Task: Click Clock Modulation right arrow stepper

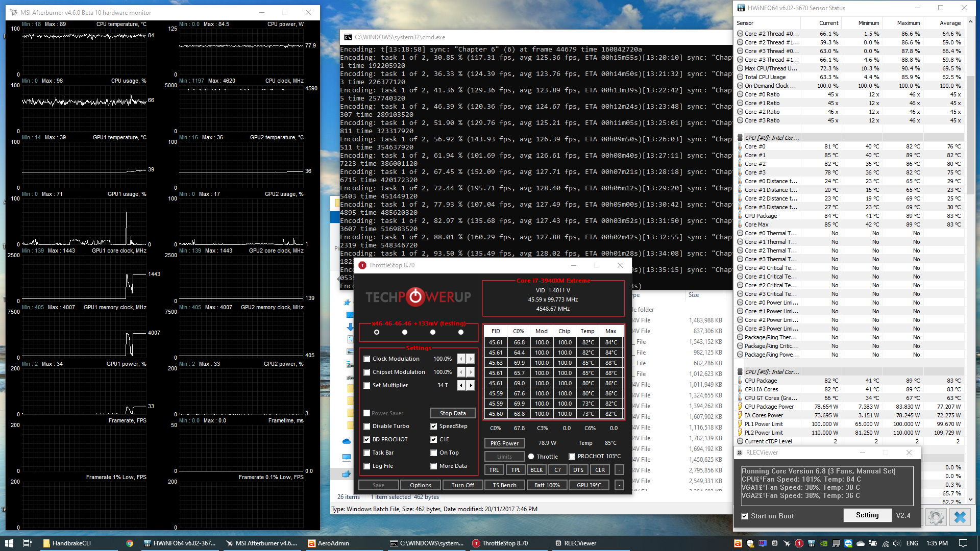Action: [471, 359]
